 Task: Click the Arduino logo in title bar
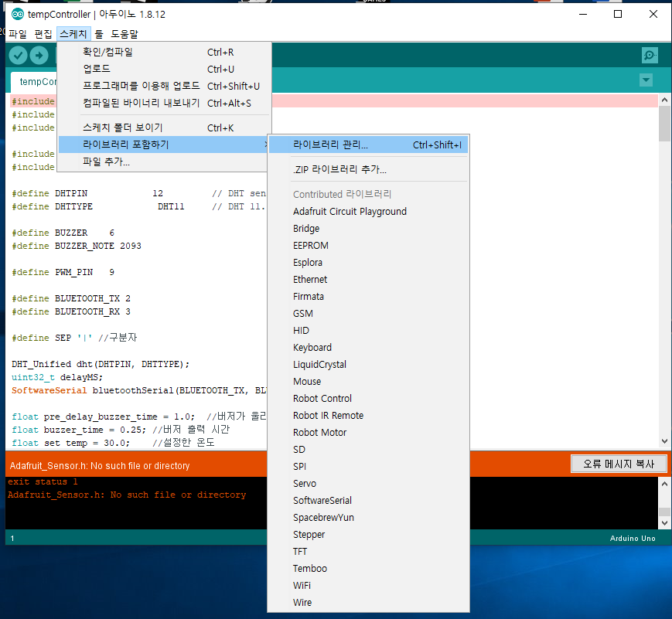[x=18, y=14]
